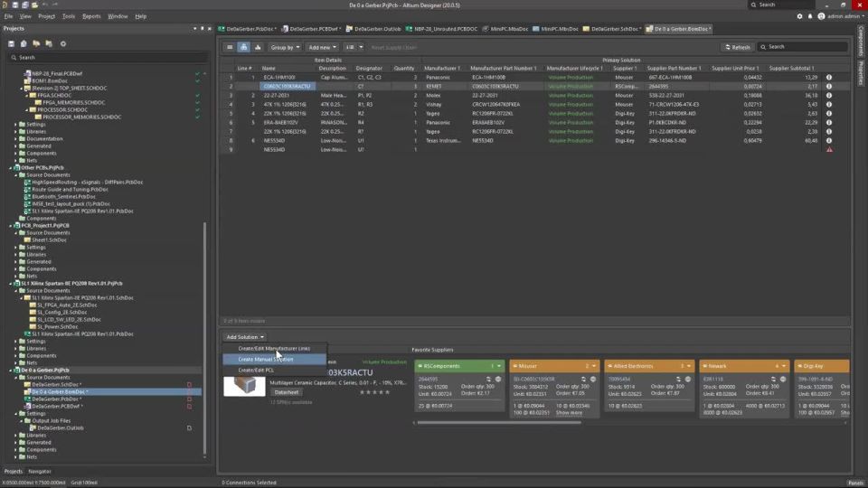
Task: Click the Manufacturer Part Number 1 column header
Action: tap(504, 69)
